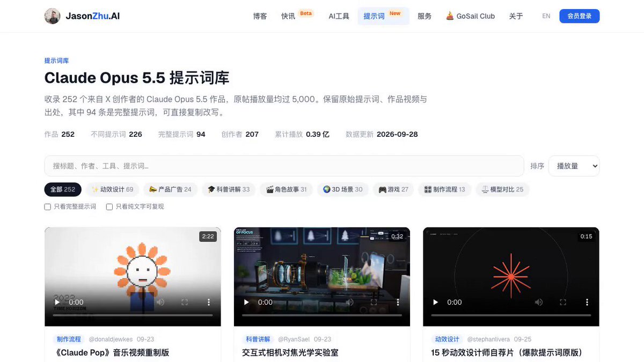Viewport: 644px width, 362px height.
Task: Play the 15 秒动效设计师自荐片 video
Action: coord(436,302)
